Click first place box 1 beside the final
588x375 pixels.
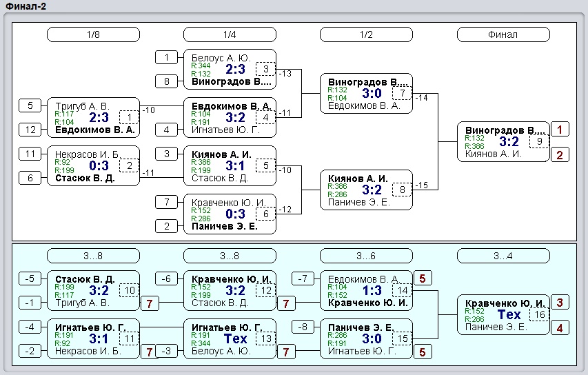tap(560, 130)
